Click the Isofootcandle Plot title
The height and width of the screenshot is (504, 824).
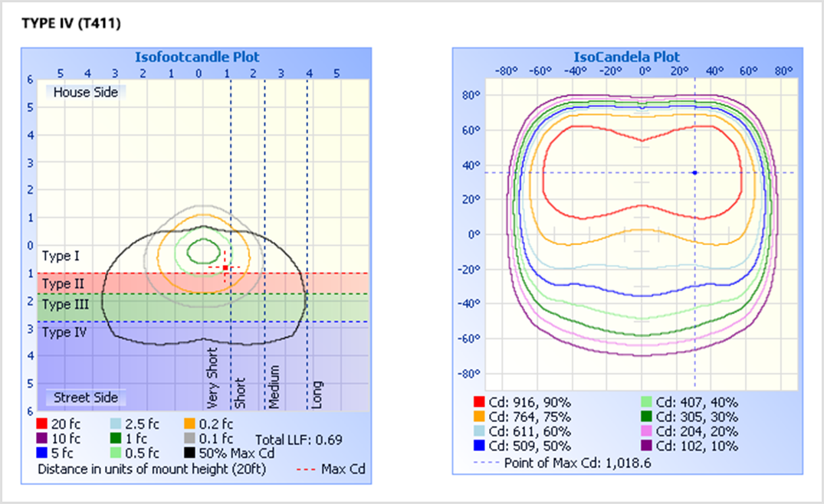pyautogui.click(x=197, y=57)
